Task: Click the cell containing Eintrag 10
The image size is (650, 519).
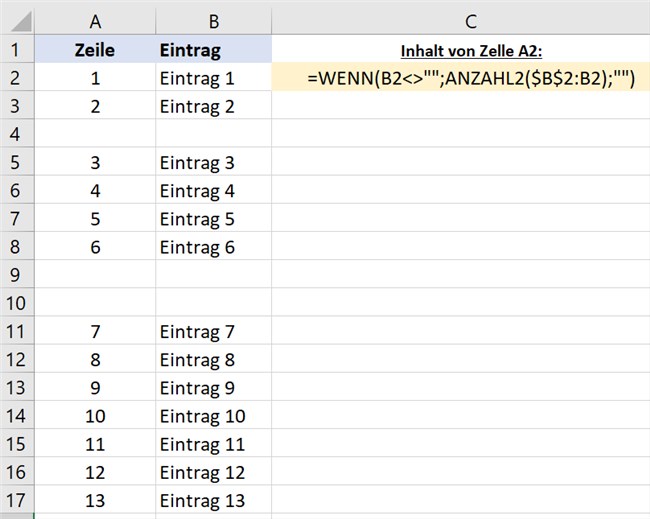Action: click(213, 415)
